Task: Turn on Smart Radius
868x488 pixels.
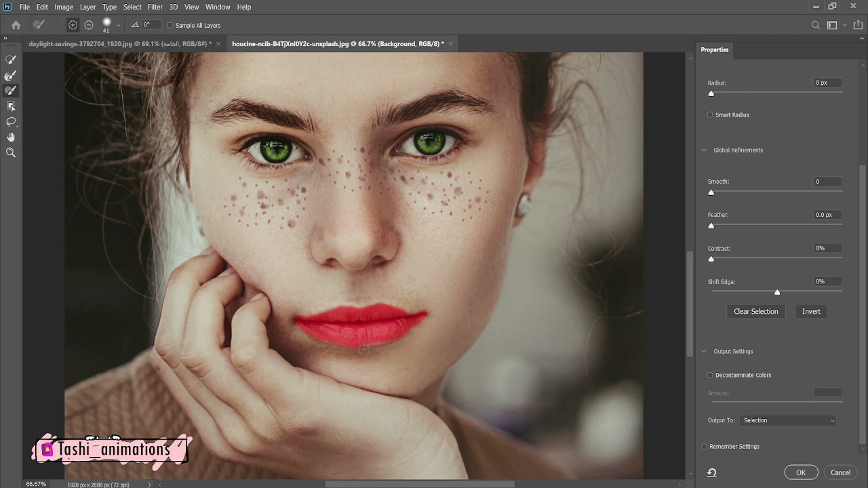Action: (710, 115)
